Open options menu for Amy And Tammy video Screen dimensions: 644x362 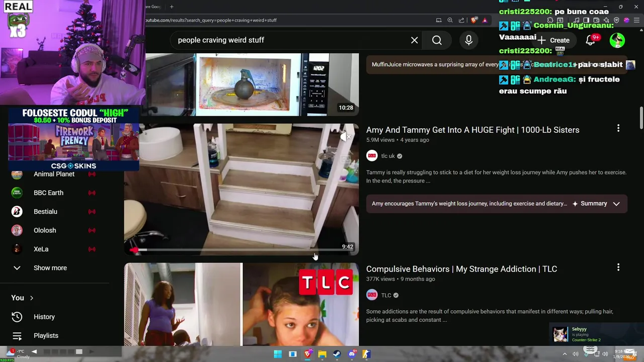(x=618, y=129)
